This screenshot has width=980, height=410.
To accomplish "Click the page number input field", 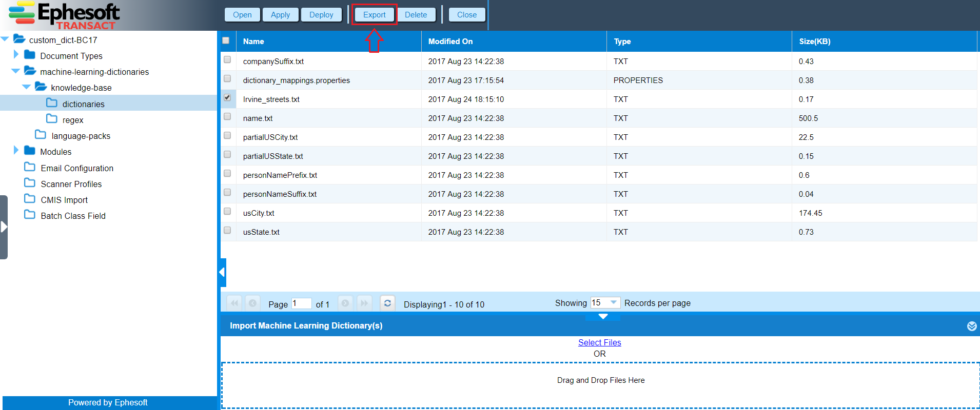I will [x=301, y=303].
